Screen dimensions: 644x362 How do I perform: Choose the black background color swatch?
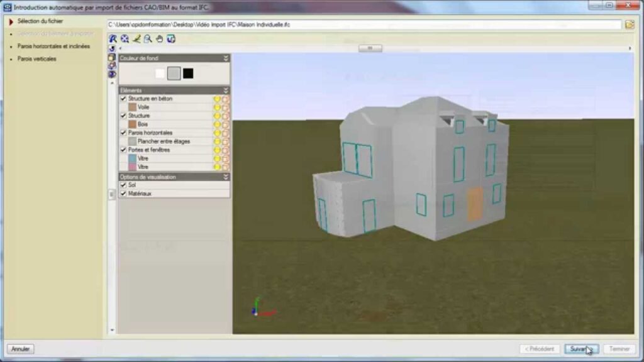click(x=188, y=74)
